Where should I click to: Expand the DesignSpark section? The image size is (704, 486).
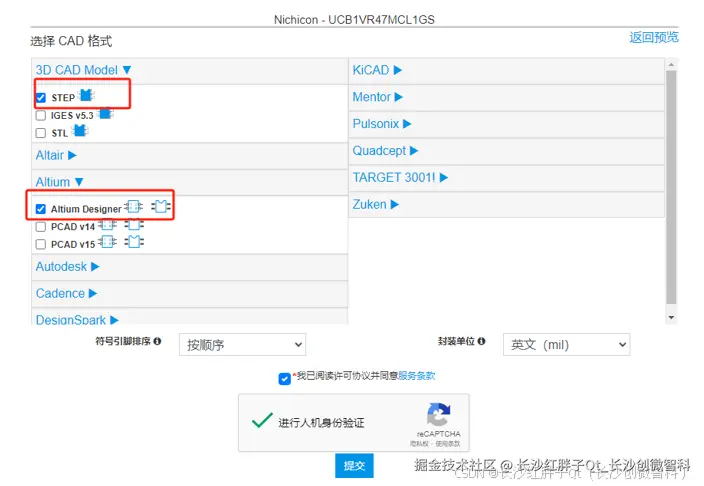click(77, 319)
